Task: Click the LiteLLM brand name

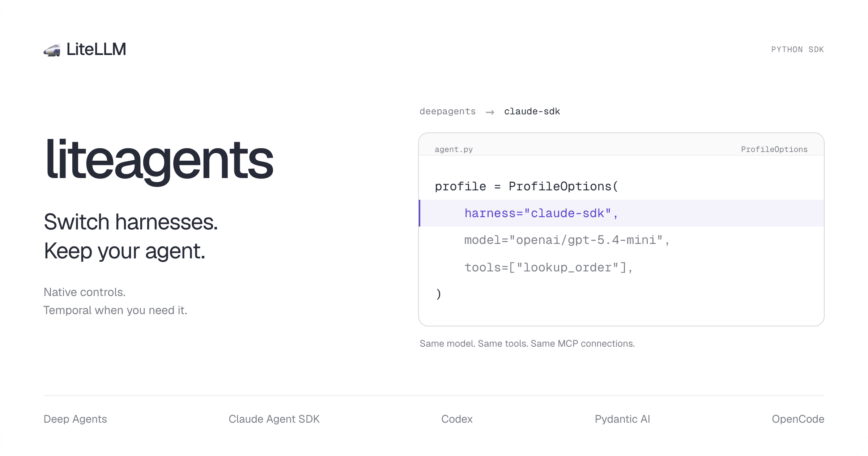Action: [96, 49]
